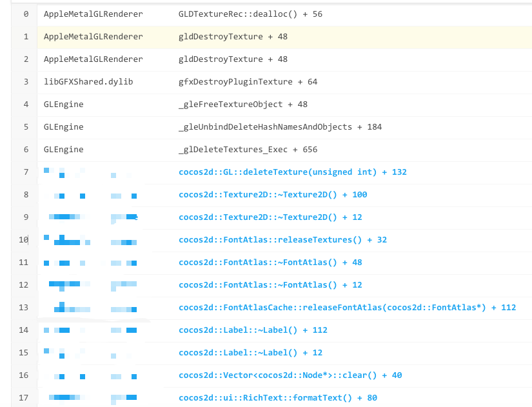The image size is (532, 407).
Task: Click blurred module name in frame 10
Action: tap(90, 240)
